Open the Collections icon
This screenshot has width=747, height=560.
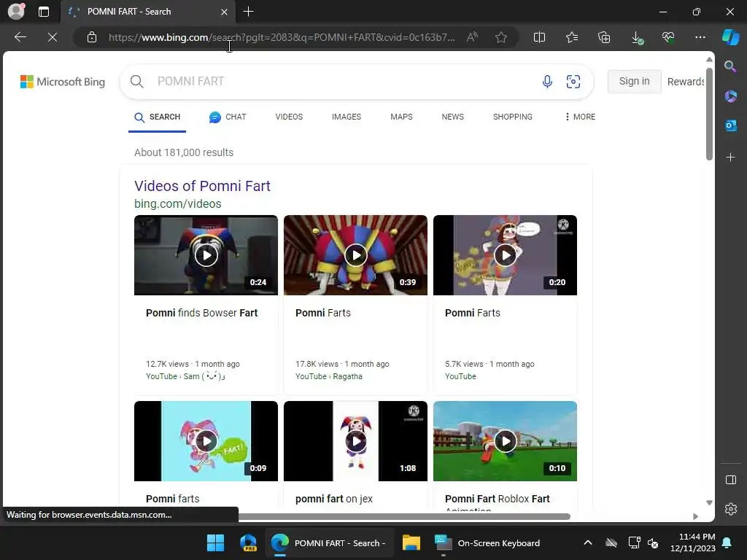pos(604,37)
